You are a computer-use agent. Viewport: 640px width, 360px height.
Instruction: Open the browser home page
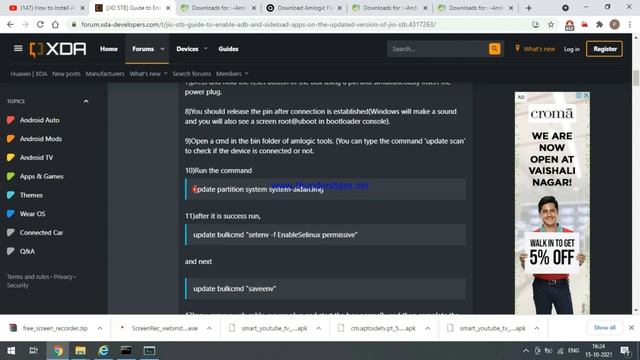pos(55,24)
